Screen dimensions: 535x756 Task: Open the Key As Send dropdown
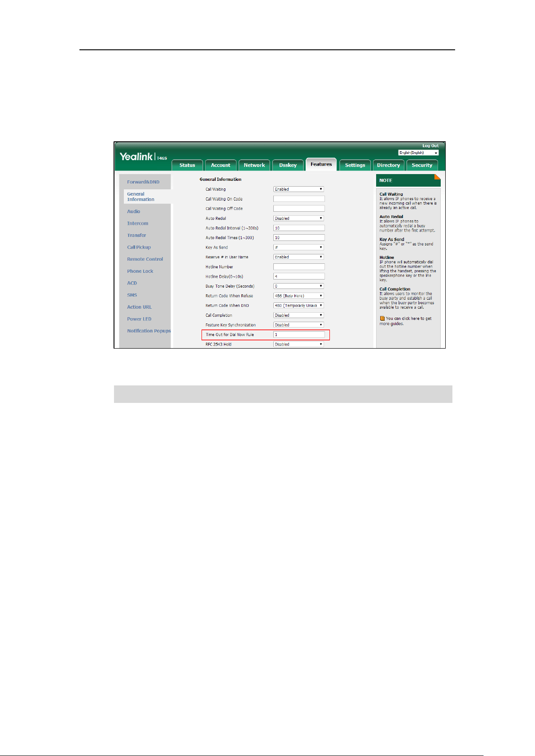[298, 247]
